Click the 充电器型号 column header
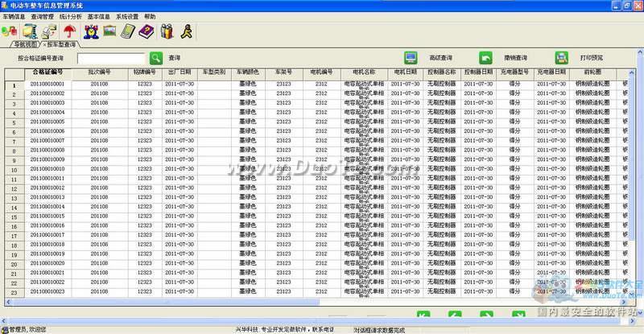The height and width of the screenshot is (334, 644). pos(514,72)
